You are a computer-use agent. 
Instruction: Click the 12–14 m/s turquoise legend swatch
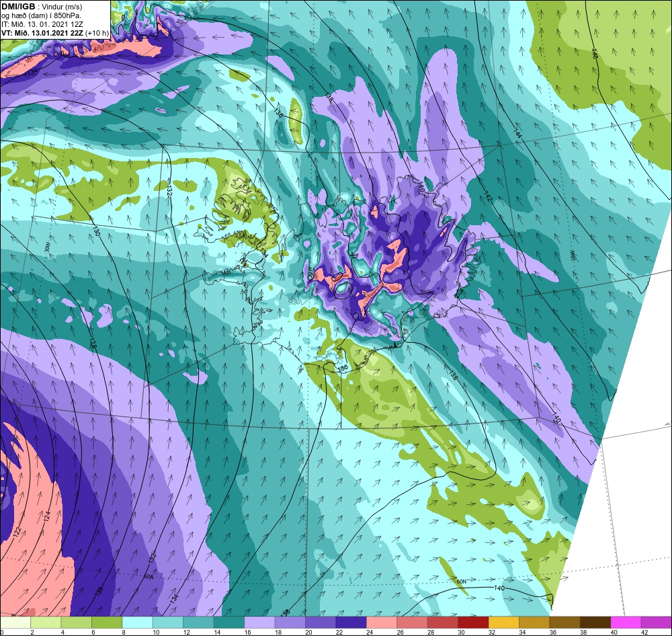point(198,623)
